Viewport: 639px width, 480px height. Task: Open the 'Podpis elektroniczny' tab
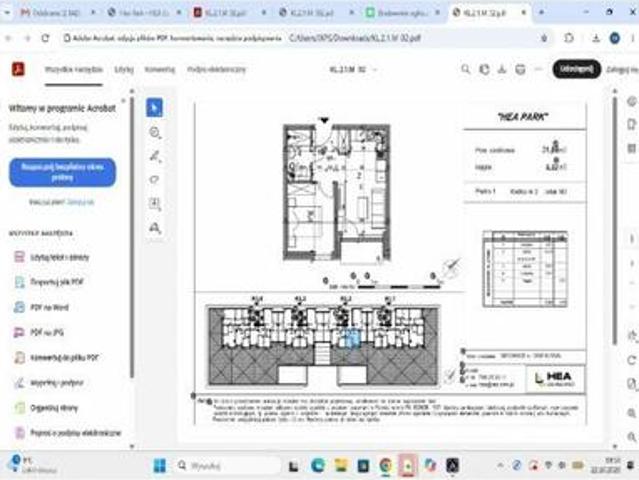pos(216,69)
